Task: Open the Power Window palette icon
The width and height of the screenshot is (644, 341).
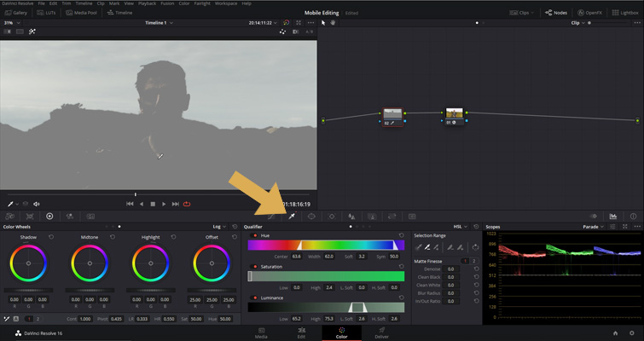Action: click(x=311, y=217)
